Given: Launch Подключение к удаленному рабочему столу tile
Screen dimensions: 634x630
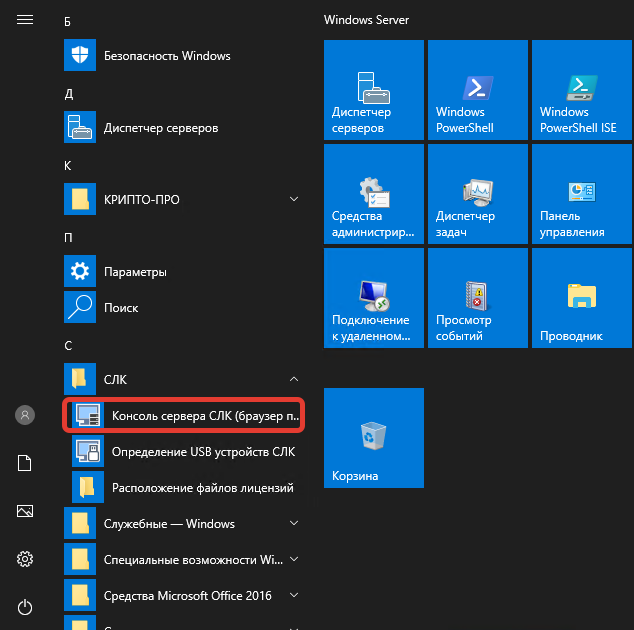Looking at the screenshot, I should click(373, 298).
